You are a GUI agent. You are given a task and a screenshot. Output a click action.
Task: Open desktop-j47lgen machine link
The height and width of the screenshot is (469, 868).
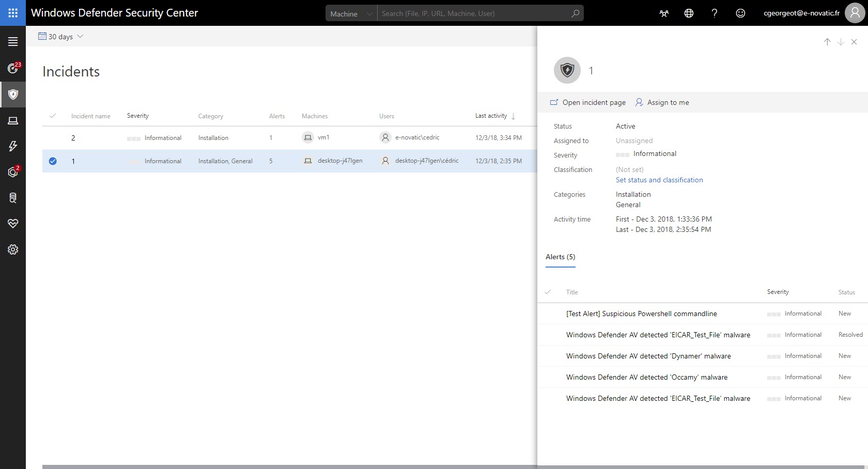[x=340, y=161]
